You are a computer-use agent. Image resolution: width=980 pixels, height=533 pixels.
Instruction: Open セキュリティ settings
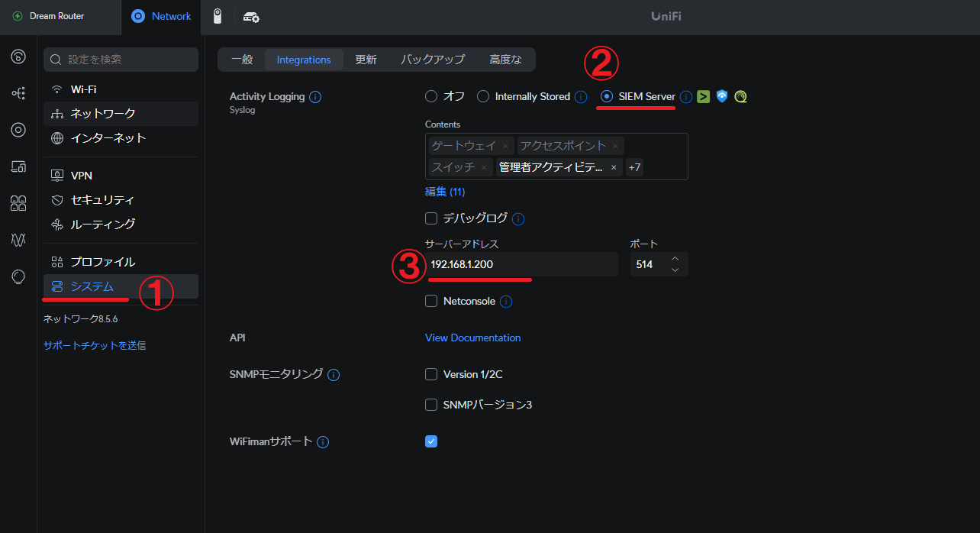[121, 200]
